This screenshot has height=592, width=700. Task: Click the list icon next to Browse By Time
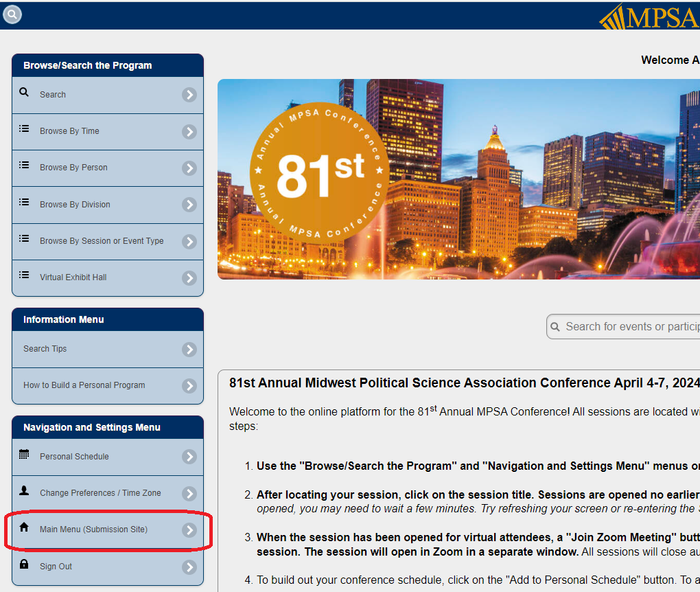tap(24, 129)
